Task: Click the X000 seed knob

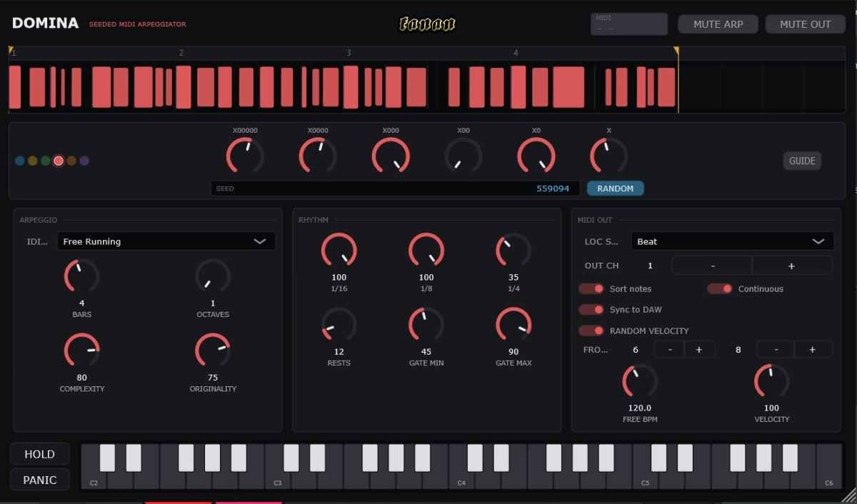Action: [x=391, y=156]
